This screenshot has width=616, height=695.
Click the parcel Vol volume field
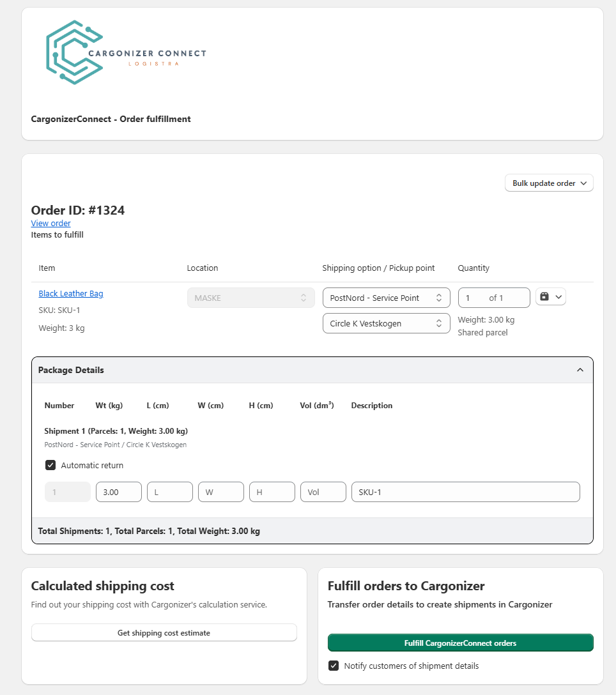click(323, 492)
